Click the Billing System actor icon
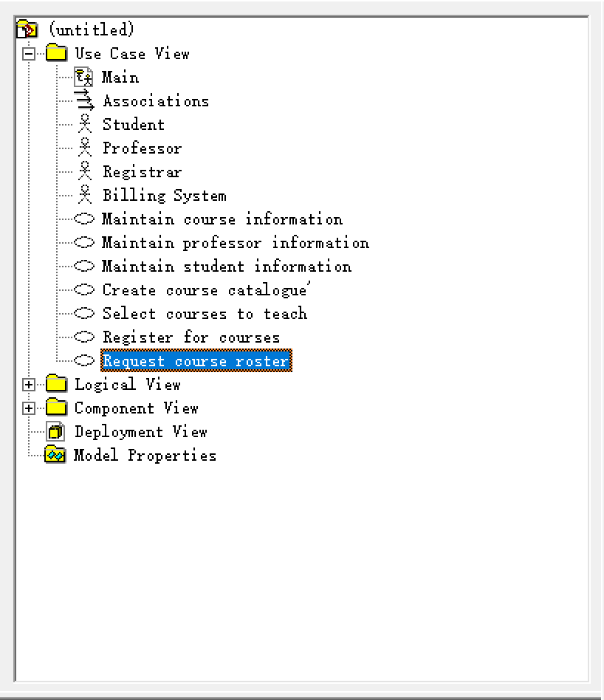 point(86,195)
